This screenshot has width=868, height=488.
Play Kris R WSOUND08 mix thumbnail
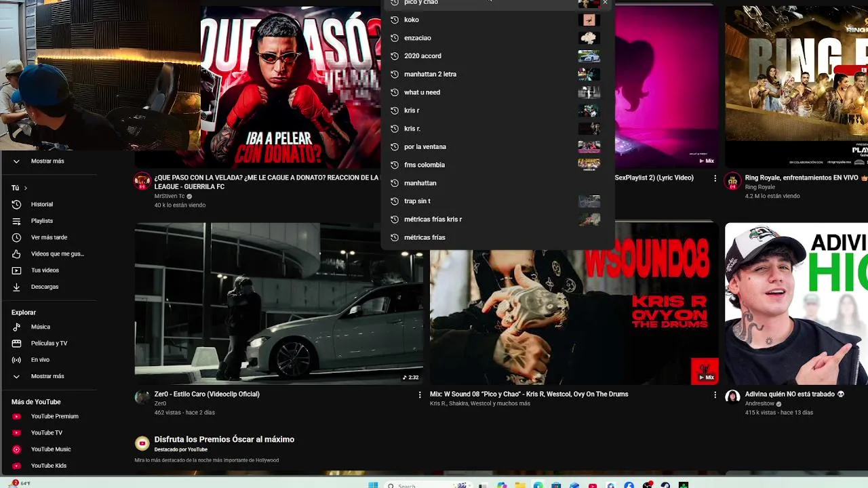(x=574, y=316)
